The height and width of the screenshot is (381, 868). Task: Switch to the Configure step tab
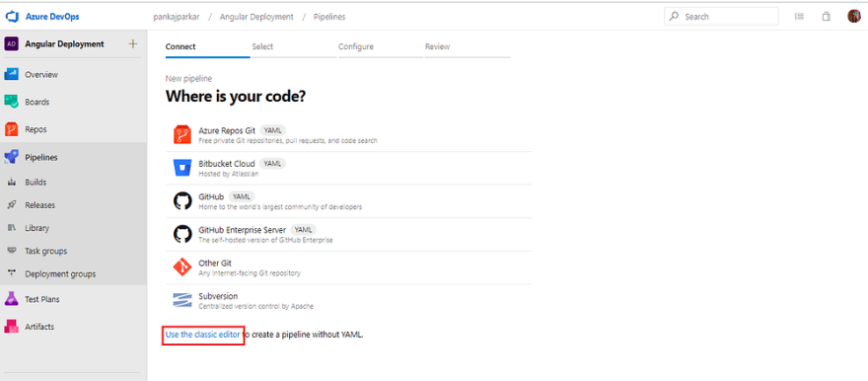tap(381, 46)
